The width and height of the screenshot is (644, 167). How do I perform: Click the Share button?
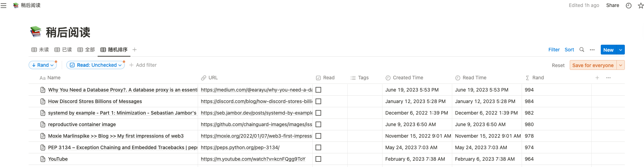click(x=613, y=5)
